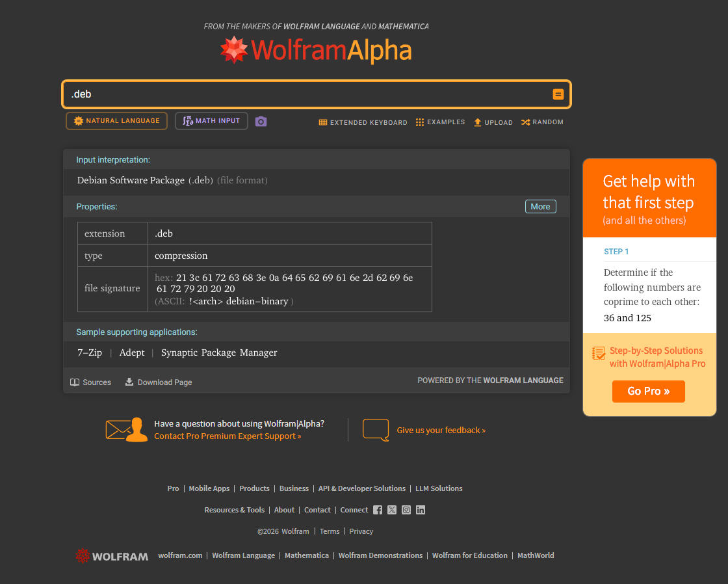728x584 pixels.
Task: Open the Extended Keyboard
Action: click(x=363, y=122)
